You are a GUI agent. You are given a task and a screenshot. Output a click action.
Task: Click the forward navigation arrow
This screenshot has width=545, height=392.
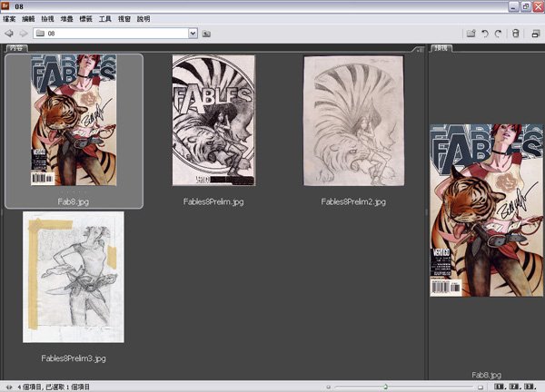click(x=23, y=34)
